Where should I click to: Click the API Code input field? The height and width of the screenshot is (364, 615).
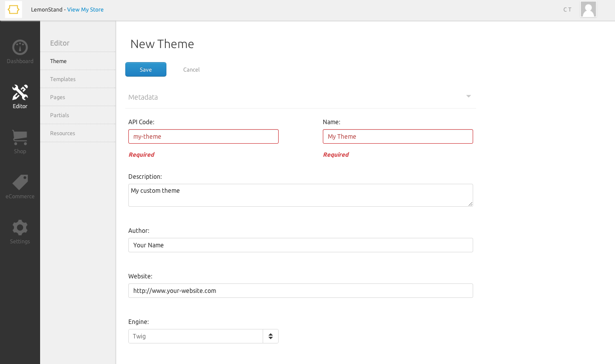[x=203, y=136]
